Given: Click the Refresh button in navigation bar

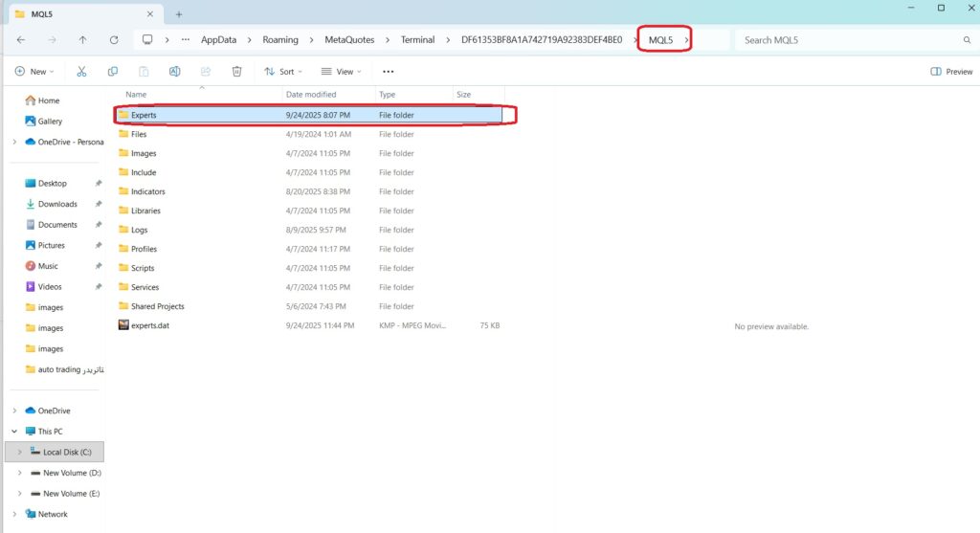Looking at the screenshot, I should pos(114,40).
